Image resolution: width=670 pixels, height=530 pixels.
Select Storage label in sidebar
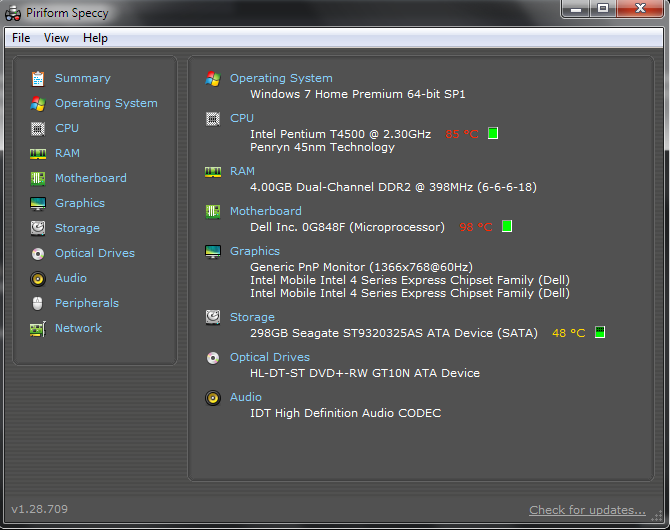[x=77, y=228]
